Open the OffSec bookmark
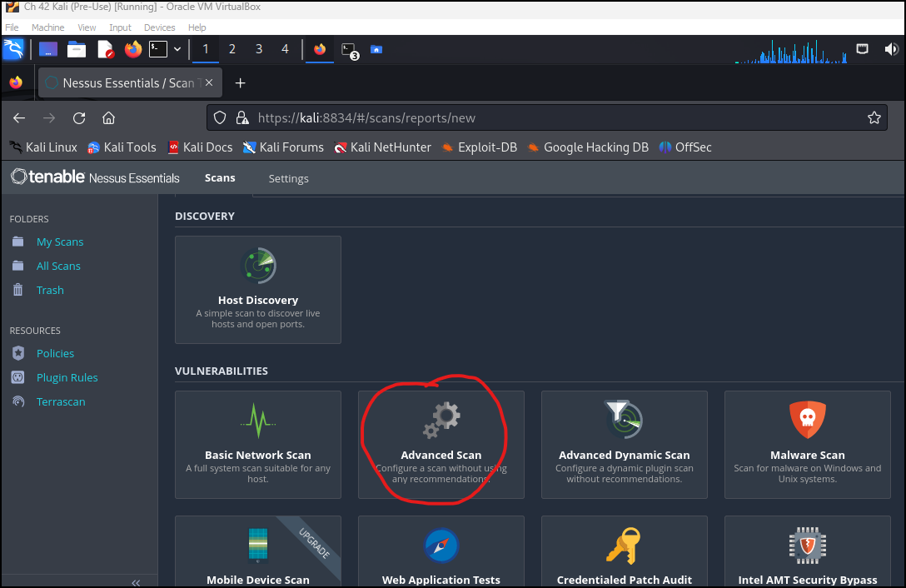Viewport: 906px width, 588px height. [685, 147]
